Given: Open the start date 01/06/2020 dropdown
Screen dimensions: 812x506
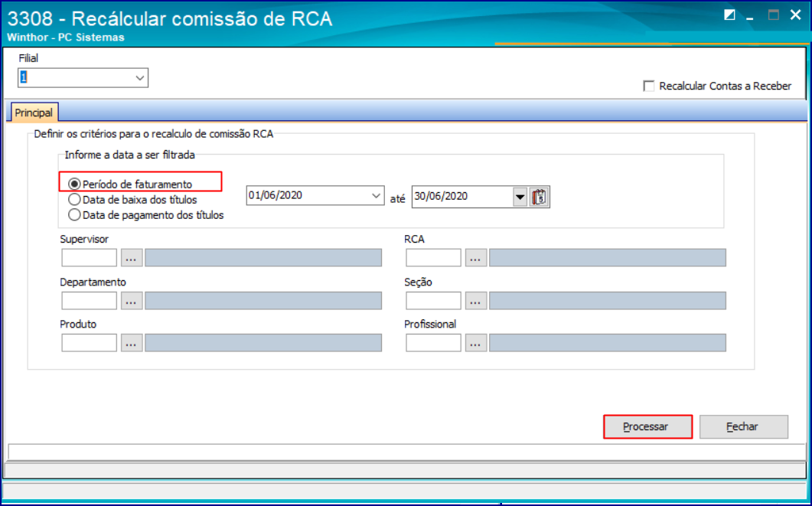Looking at the screenshot, I should point(377,196).
